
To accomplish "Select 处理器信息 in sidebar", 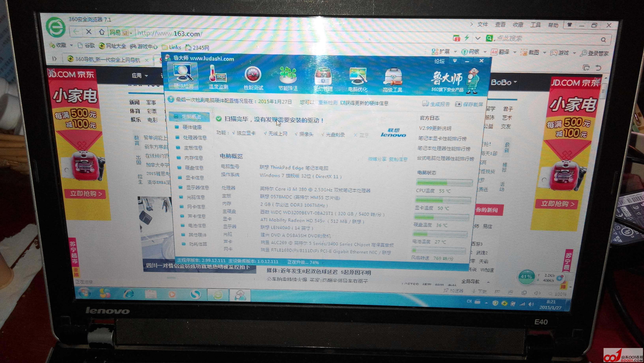I will click(195, 138).
